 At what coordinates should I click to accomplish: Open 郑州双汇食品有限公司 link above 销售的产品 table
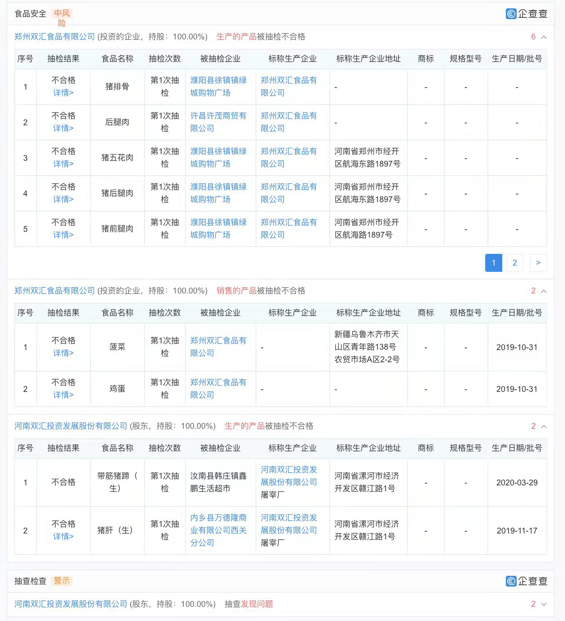click(55, 291)
